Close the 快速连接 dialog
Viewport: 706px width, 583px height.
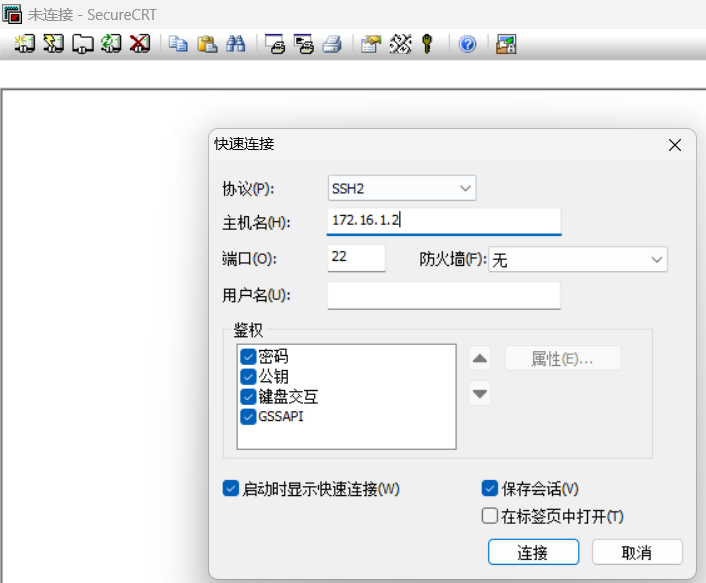click(674, 145)
